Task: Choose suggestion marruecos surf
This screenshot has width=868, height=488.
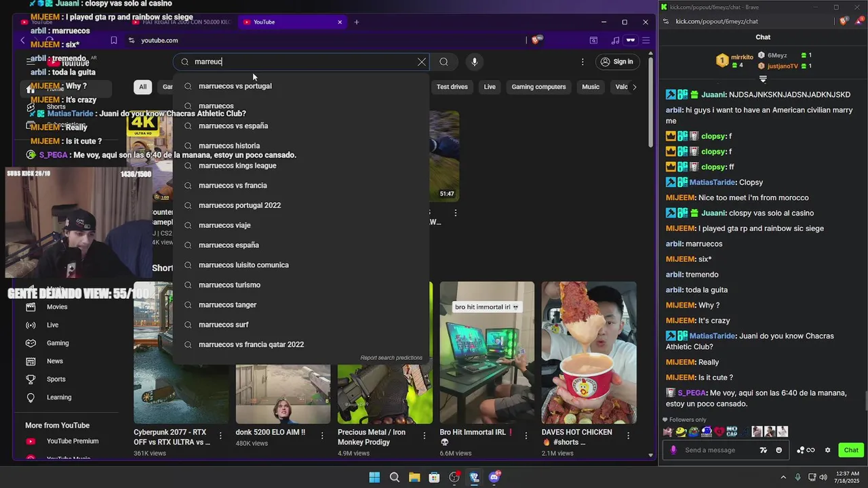Action: point(301,325)
